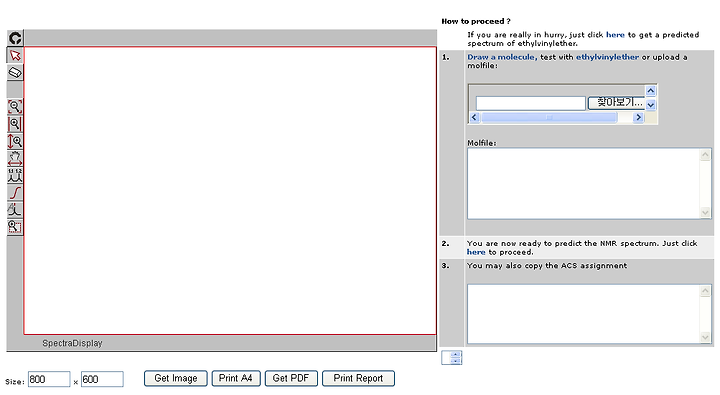Viewport: 720px width, 395px height.
Task: Click the Molfile text area scroll-up arrow
Action: point(705,155)
